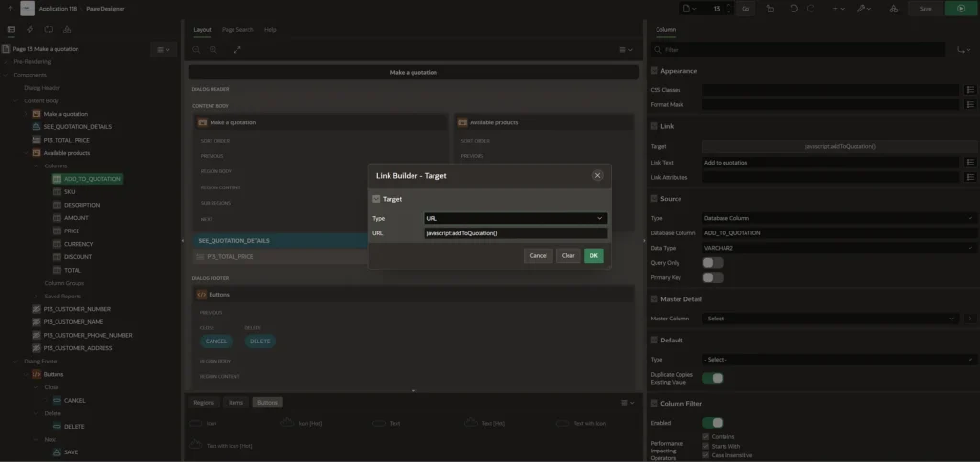
Task: Open the Type dropdown in Link Builder
Action: [515, 218]
